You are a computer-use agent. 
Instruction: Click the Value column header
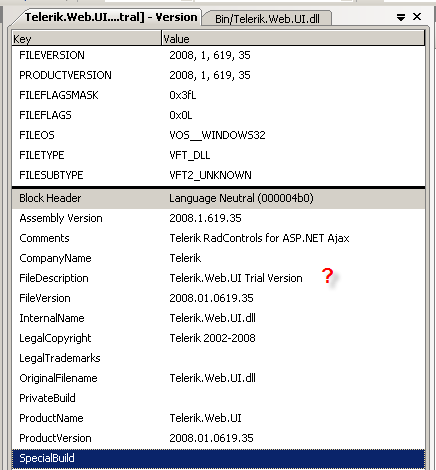293,39
